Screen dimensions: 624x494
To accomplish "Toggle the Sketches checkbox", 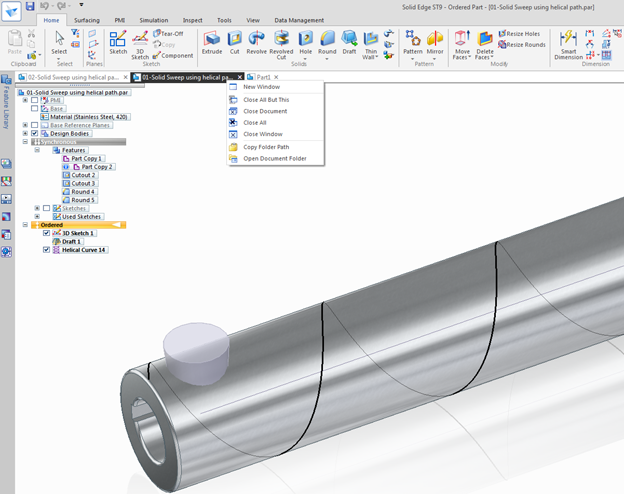I will coord(47,208).
